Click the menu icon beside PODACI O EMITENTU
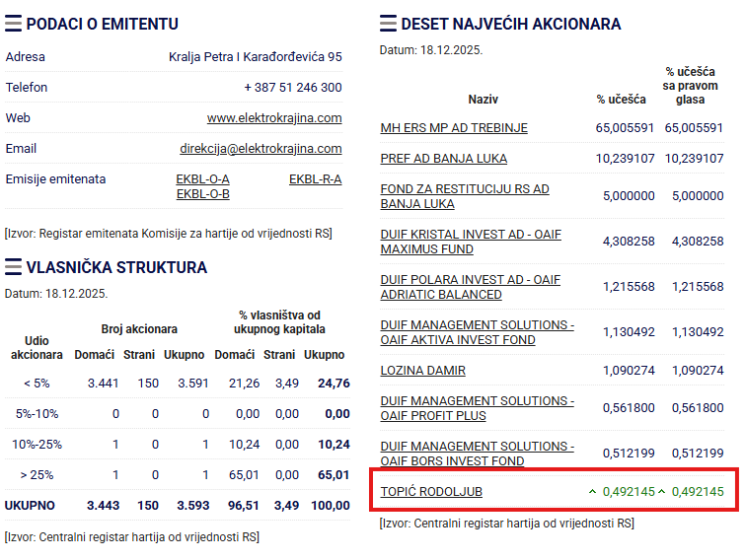Viewport: 745px width, 560px height. click(14, 24)
